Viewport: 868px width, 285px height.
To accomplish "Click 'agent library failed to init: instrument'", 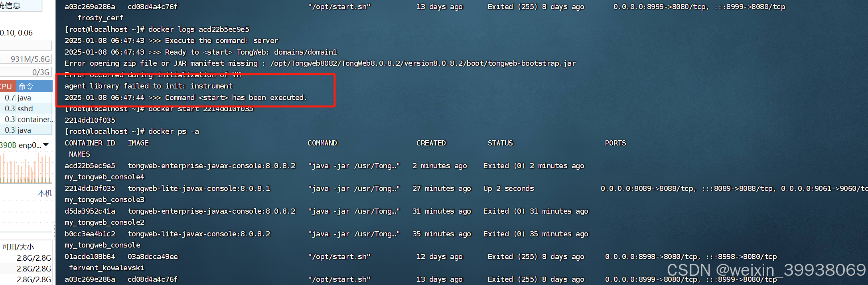I will click(148, 86).
